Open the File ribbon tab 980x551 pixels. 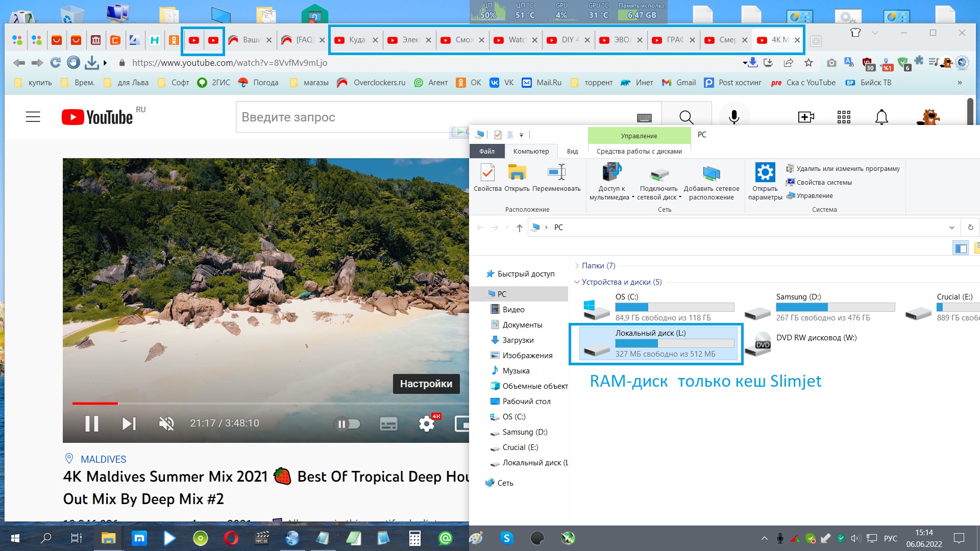pos(486,151)
